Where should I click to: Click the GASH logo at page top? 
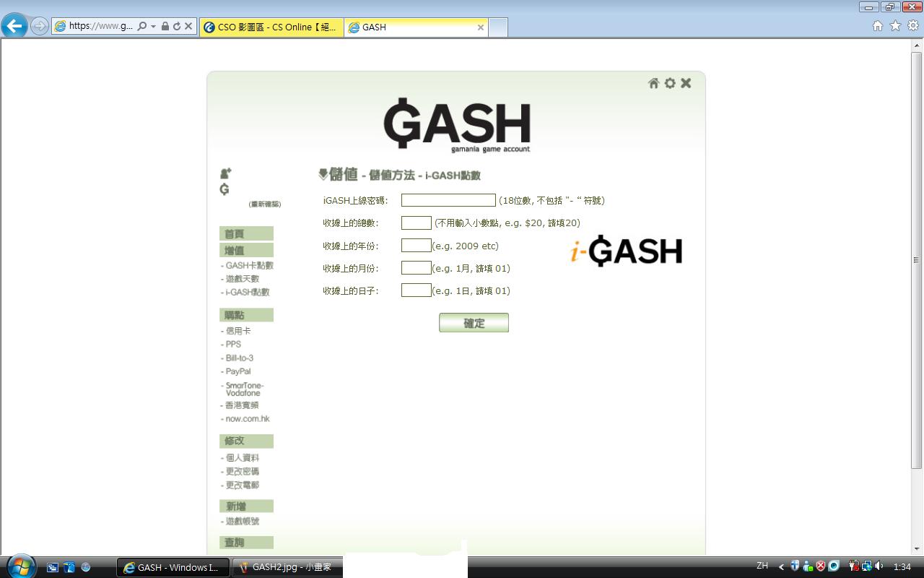click(x=457, y=125)
